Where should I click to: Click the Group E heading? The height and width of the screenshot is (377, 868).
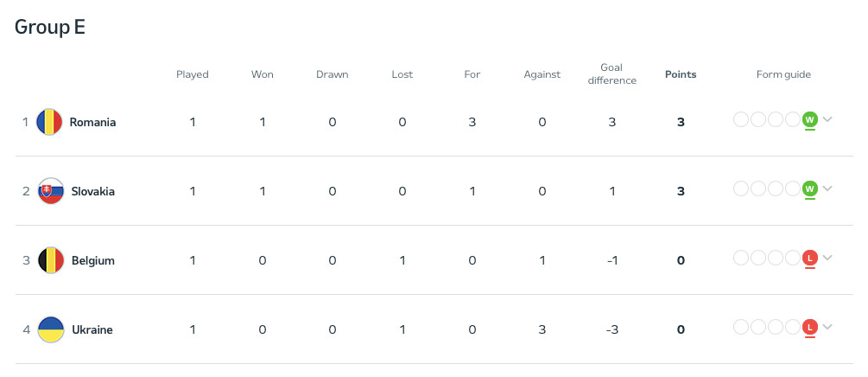coord(50,27)
